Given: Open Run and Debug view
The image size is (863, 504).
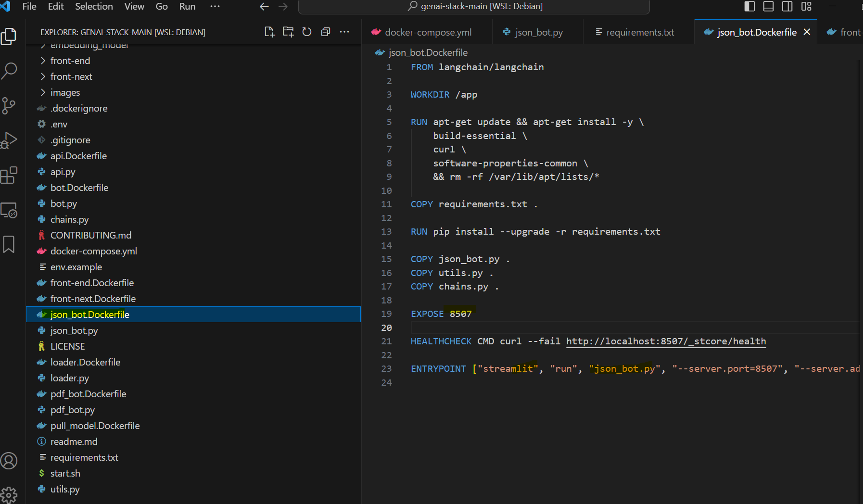Looking at the screenshot, I should [9, 140].
